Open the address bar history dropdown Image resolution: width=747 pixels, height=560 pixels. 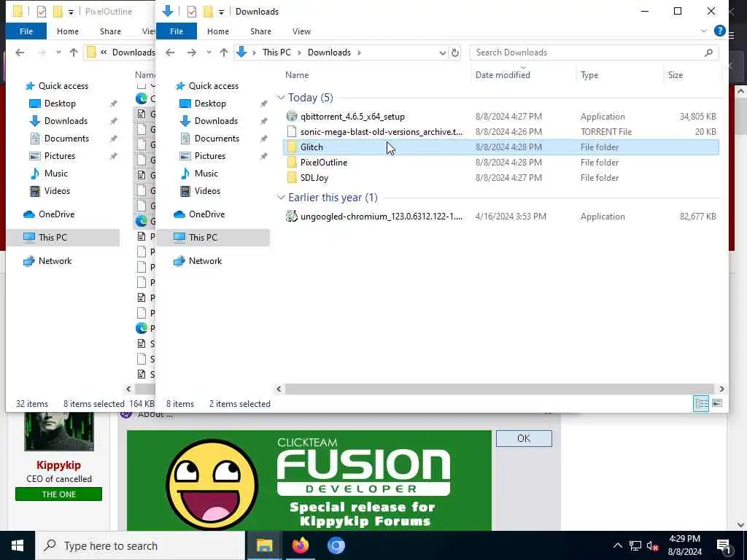click(x=442, y=52)
